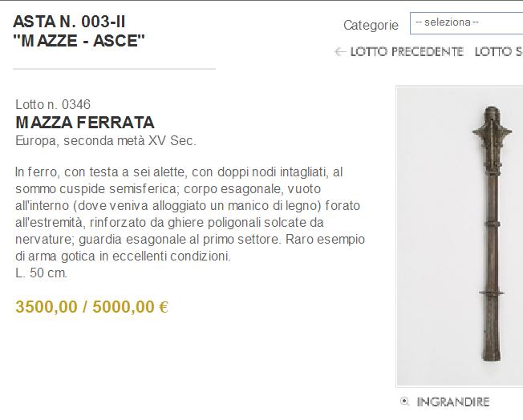The height and width of the screenshot is (420, 523).
Task: Click the Europa, seconda metà XV Sec. text
Action: point(106,140)
